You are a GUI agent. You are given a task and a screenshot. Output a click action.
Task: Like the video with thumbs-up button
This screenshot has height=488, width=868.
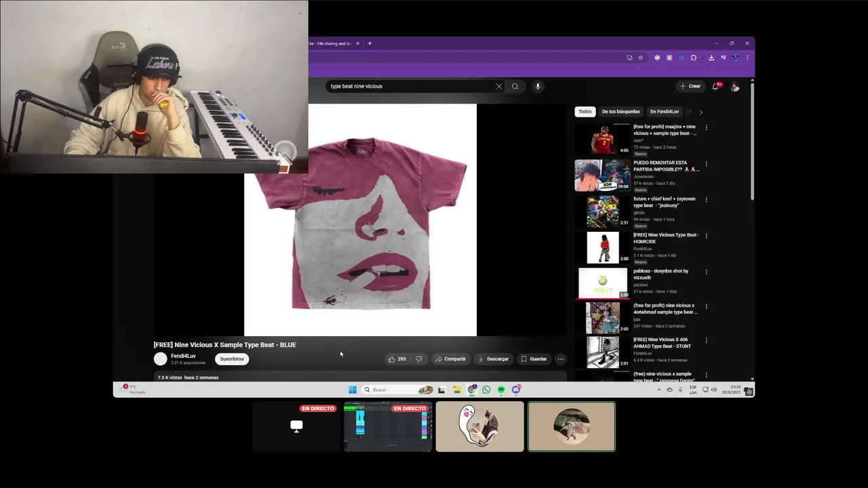click(x=397, y=359)
